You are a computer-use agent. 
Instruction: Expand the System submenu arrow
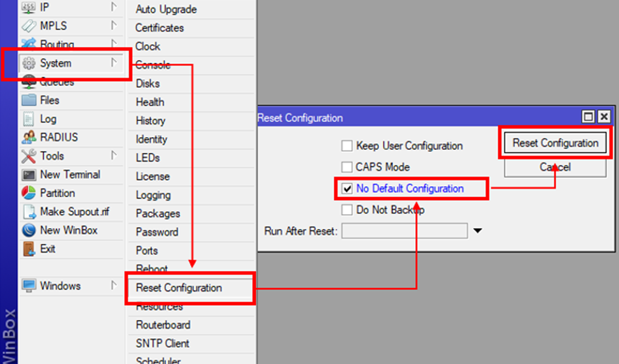point(114,62)
